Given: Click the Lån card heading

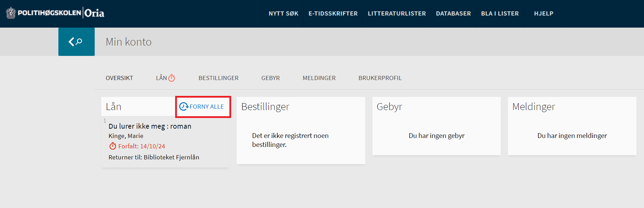Looking at the screenshot, I should point(114,107).
